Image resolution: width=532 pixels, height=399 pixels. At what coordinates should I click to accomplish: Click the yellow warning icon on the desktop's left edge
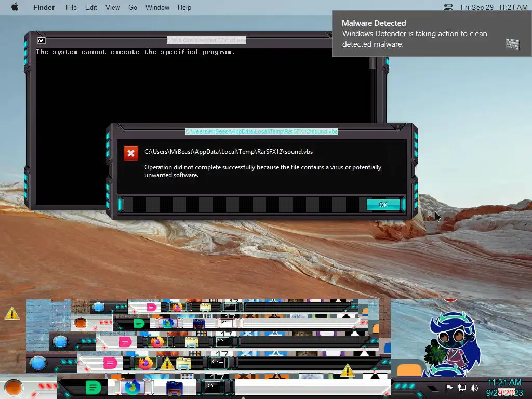coord(12,313)
